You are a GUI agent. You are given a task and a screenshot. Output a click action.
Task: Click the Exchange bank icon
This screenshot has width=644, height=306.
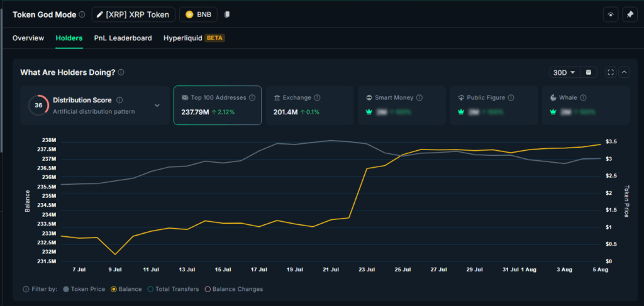(x=277, y=98)
